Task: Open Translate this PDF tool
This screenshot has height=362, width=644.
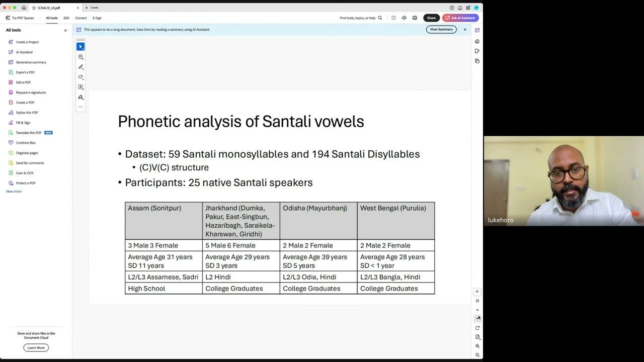Action: tap(28, 132)
